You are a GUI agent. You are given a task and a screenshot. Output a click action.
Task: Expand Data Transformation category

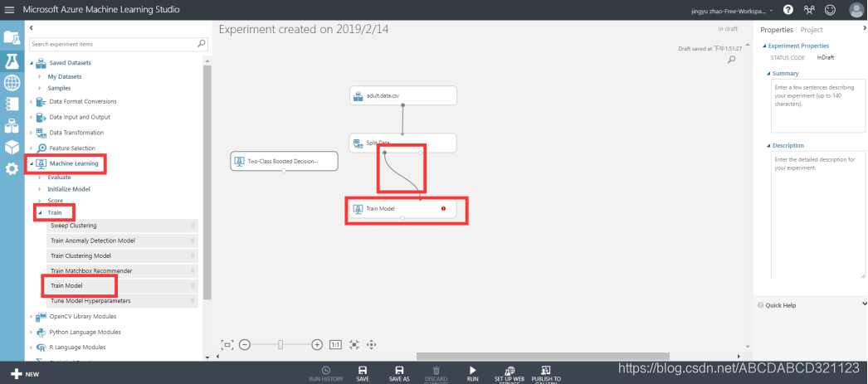[x=32, y=133]
